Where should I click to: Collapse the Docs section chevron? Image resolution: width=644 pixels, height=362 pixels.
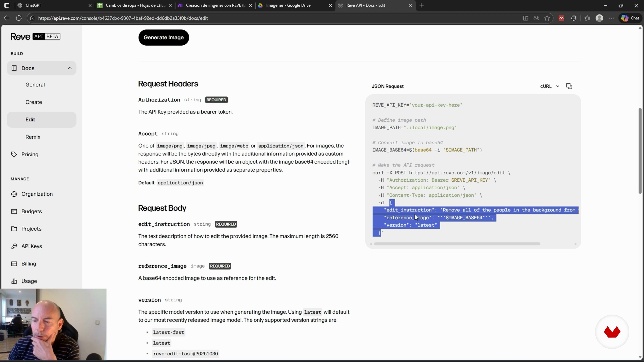(x=70, y=68)
